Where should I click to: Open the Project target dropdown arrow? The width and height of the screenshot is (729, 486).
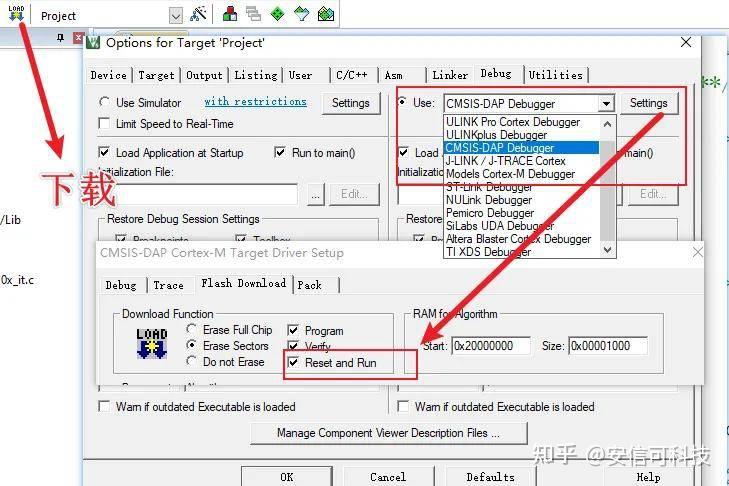click(176, 16)
